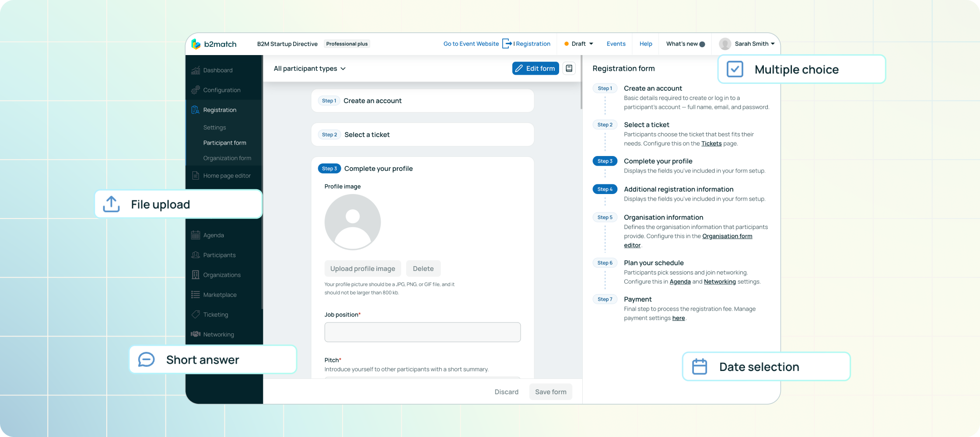The height and width of the screenshot is (437, 980).
Task: Open the Dashboard chart icon in sidebar
Action: click(x=196, y=70)
